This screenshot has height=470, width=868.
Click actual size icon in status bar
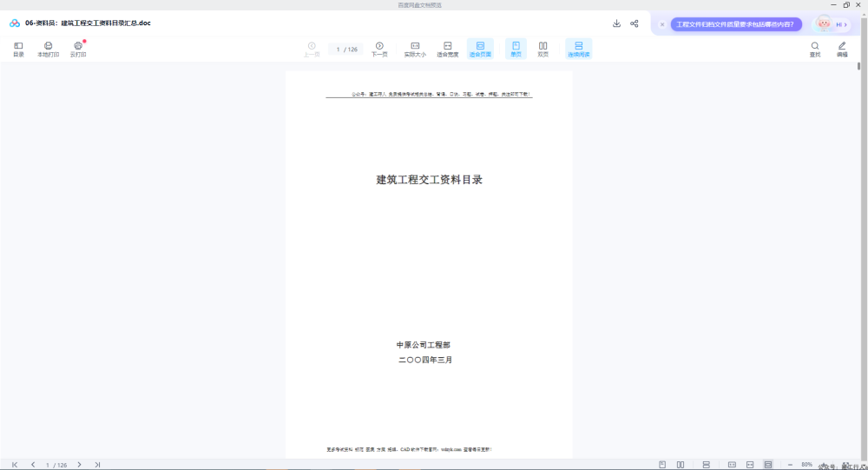point(732,465)
